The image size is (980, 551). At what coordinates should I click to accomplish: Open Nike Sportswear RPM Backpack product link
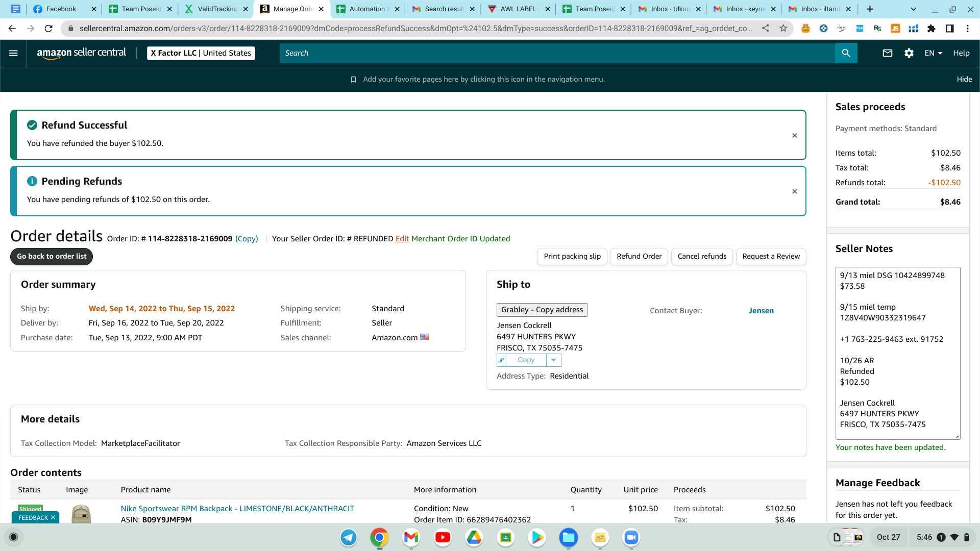237,509
